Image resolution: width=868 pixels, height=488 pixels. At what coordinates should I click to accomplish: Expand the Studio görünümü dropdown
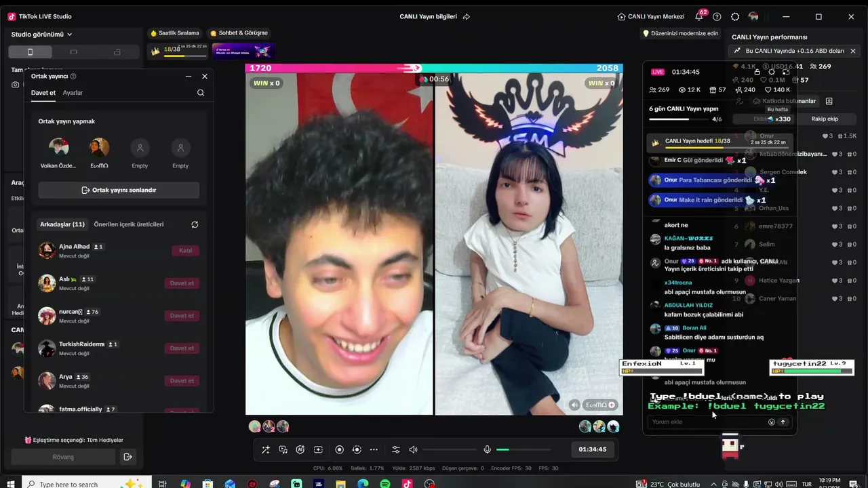pyautogui.click(x=42, y=34)
